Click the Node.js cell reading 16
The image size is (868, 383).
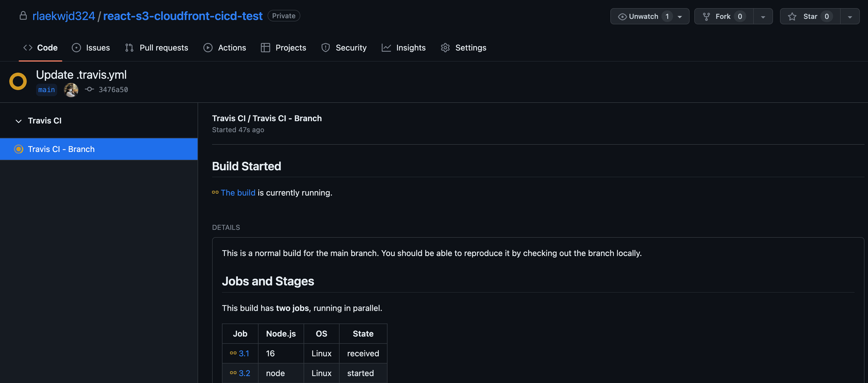click(281, 353)
